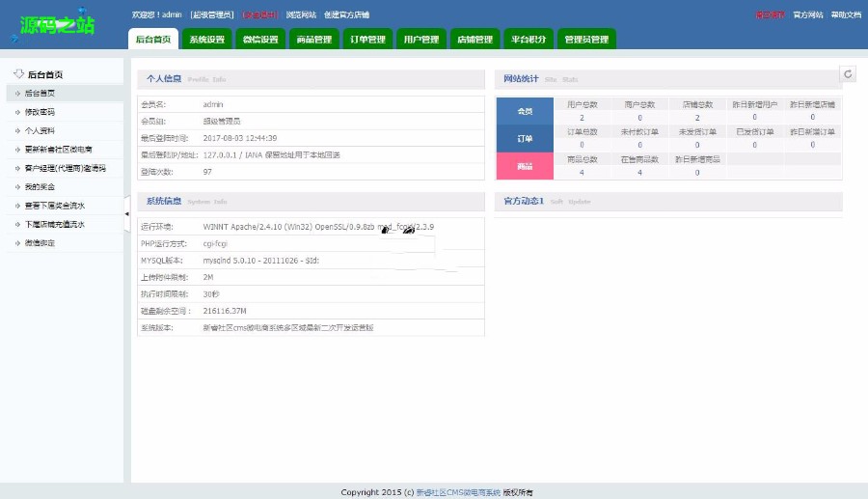Open the 后台首页 tab
868x499 pixels.
pos(153,39)
